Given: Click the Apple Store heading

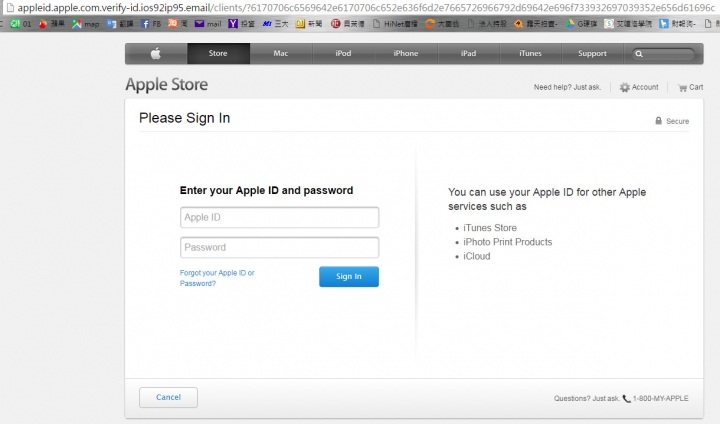Looking at the screenshot, I should click(x=167, y=85).
